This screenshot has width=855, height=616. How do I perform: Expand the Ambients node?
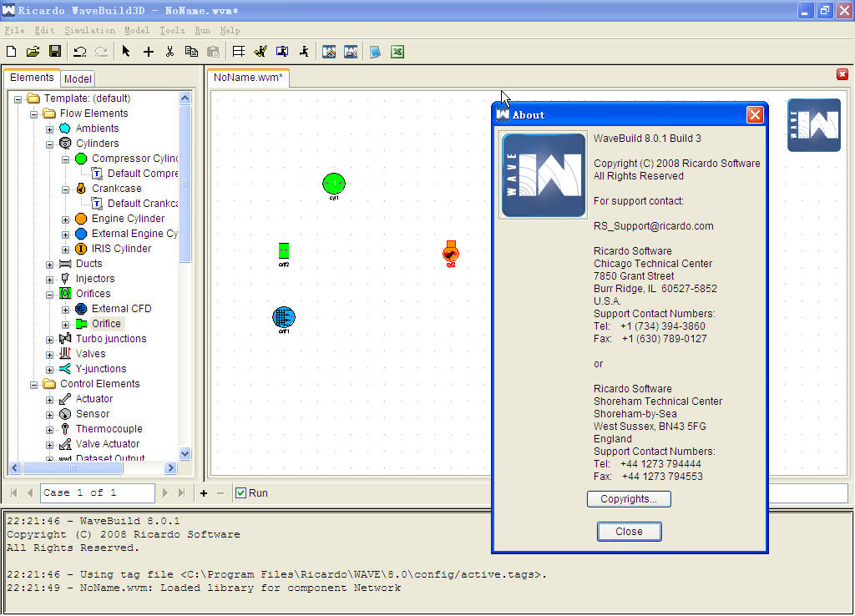click(x=49, y=129)
